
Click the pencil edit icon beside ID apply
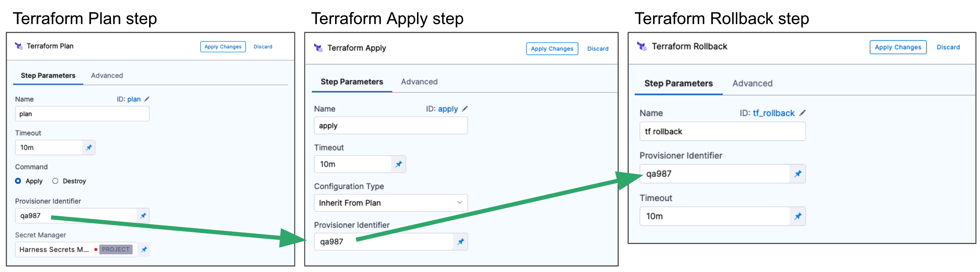coord(465,109)
